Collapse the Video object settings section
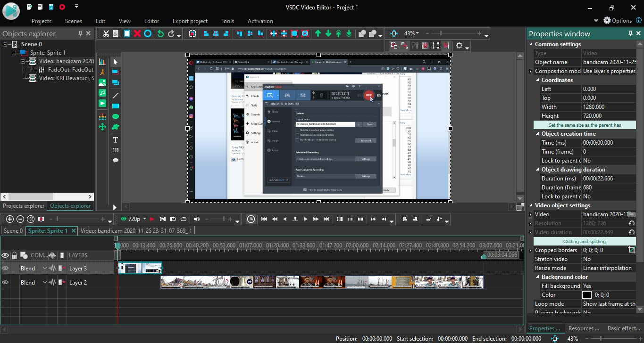 coord(531,205)
